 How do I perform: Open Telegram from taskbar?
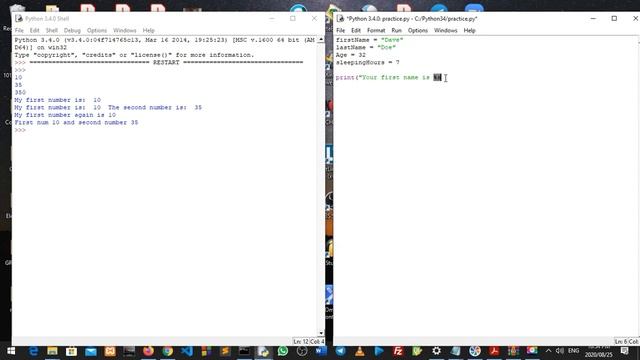click(340, 351)
